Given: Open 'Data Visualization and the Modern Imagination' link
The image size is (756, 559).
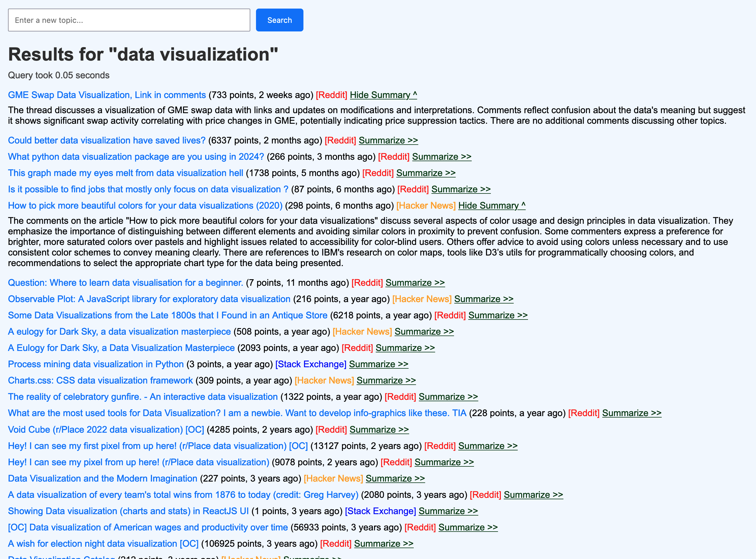Looking at the screenshot, I should (x=103, y=478).
